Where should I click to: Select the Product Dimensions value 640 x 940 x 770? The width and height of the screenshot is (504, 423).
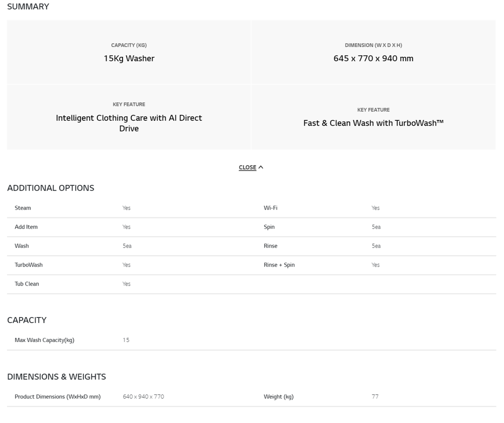click(143, 397)
